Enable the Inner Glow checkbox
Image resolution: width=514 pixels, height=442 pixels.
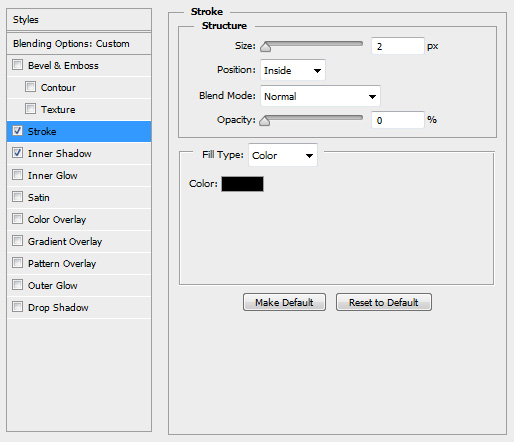(x=17, y=175)
